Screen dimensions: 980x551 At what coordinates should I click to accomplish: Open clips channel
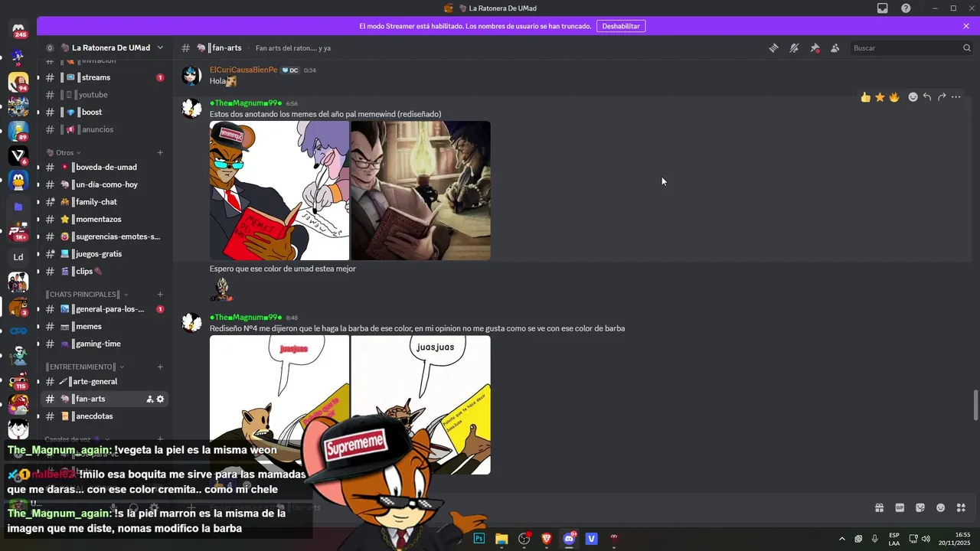pos(103,271)
